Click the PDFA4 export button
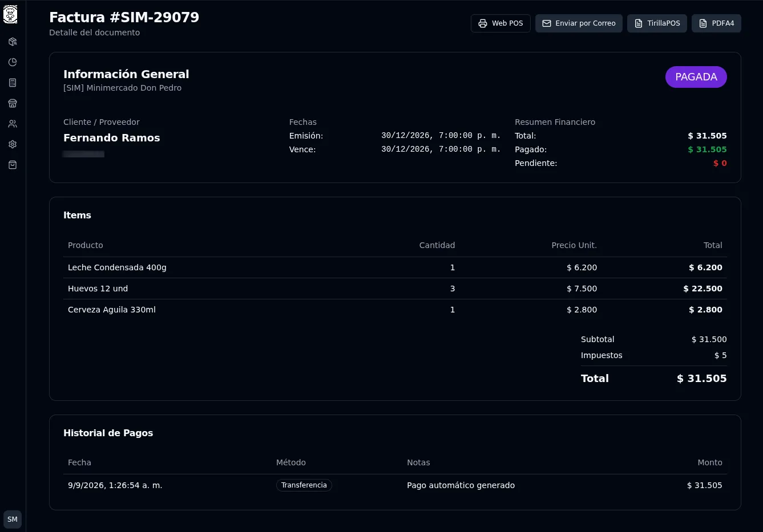The image size is (763, 532). point(716,23)
